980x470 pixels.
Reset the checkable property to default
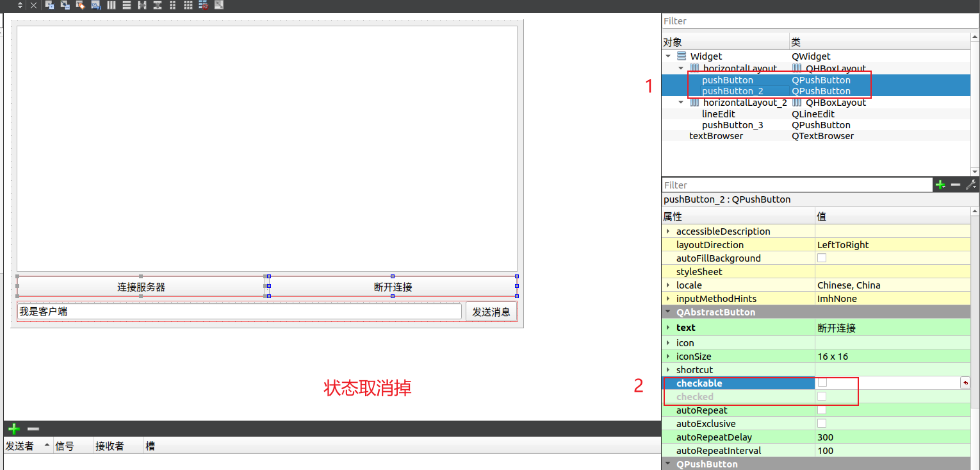965,383
